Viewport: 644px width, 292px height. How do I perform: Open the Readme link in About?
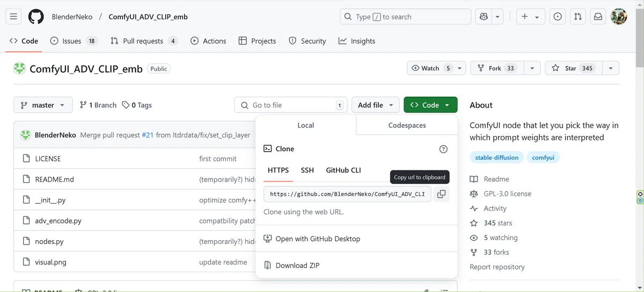[x=490, y=179]
